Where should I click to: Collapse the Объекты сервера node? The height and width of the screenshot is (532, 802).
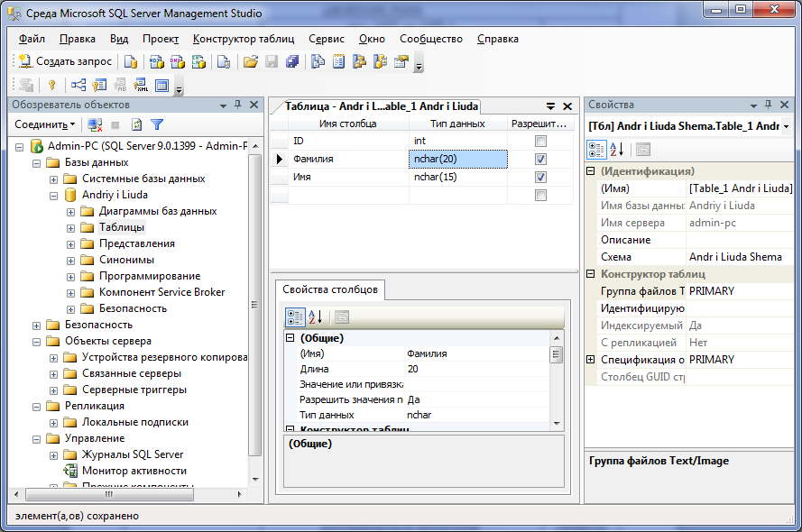[x=36, y=342]
